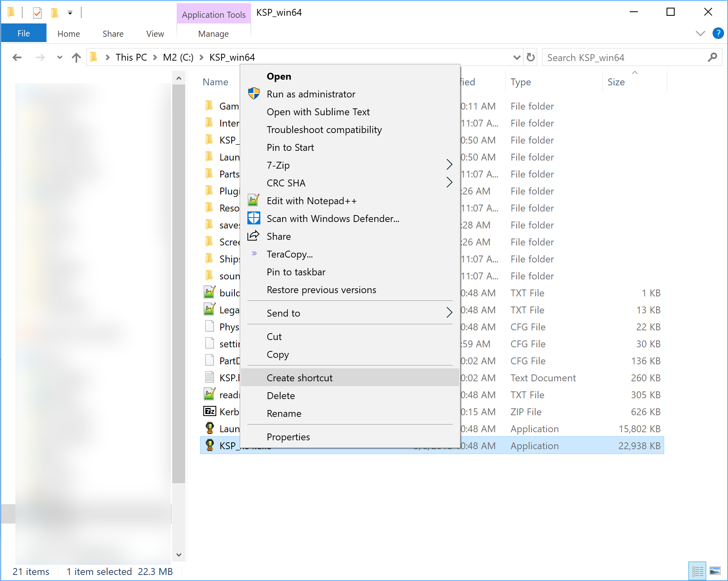728x581 pixels.
Task: Open the Share ribbon tab
Action: coord(113,34)
